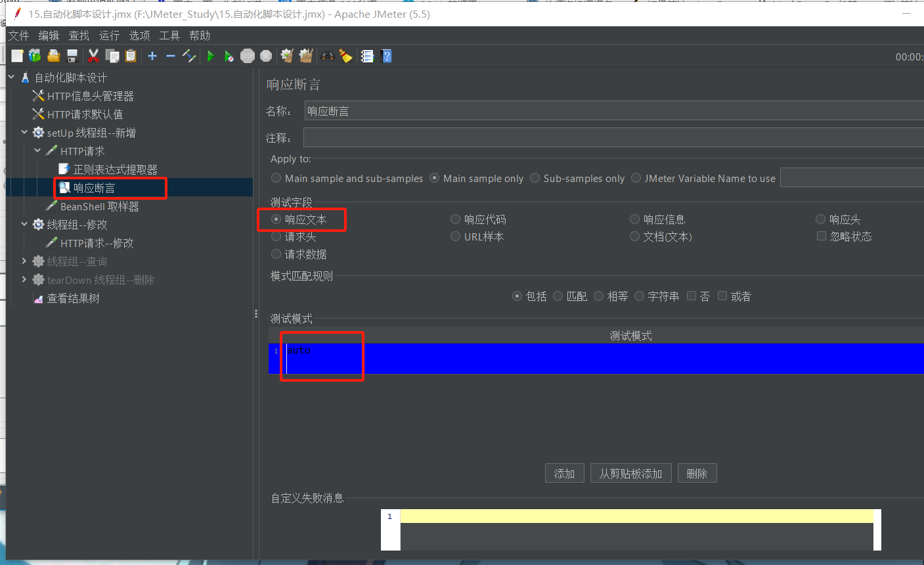Toggle the 或者 checkbox

click(x=722, y=296)
